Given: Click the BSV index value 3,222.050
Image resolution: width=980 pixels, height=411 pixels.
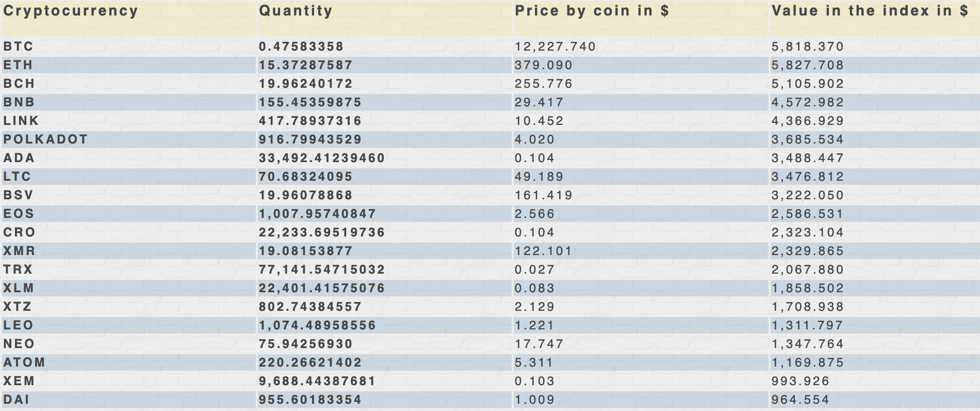Looking at the screenshot, I should (808, 195).
